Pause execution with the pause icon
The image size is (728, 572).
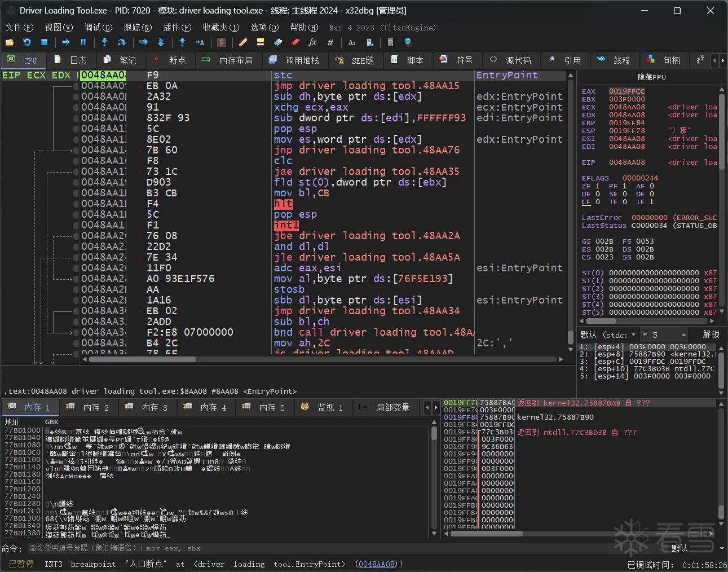pyautogui.click(x=83, y=42)
